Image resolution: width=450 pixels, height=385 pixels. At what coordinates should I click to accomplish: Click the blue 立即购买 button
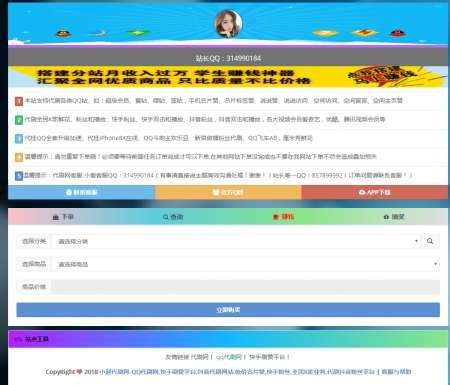[x=228, y=310]
